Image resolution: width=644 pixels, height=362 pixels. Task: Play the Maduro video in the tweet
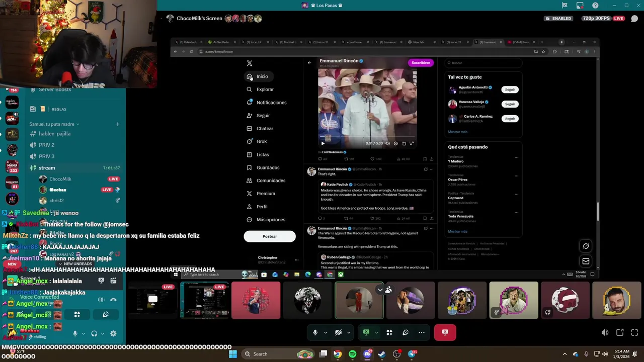pos(323,143)
